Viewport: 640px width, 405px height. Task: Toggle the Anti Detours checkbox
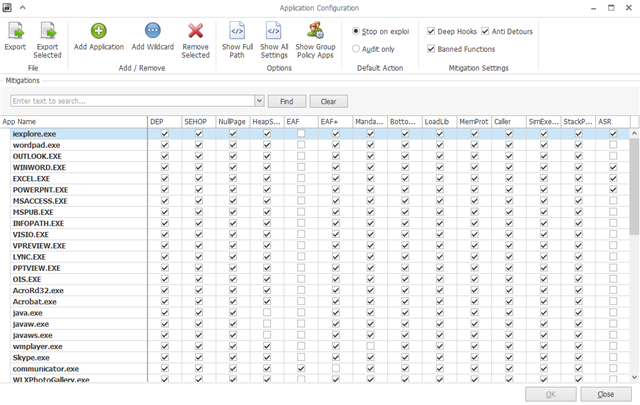pyautogui.click(x=485, y=31)
